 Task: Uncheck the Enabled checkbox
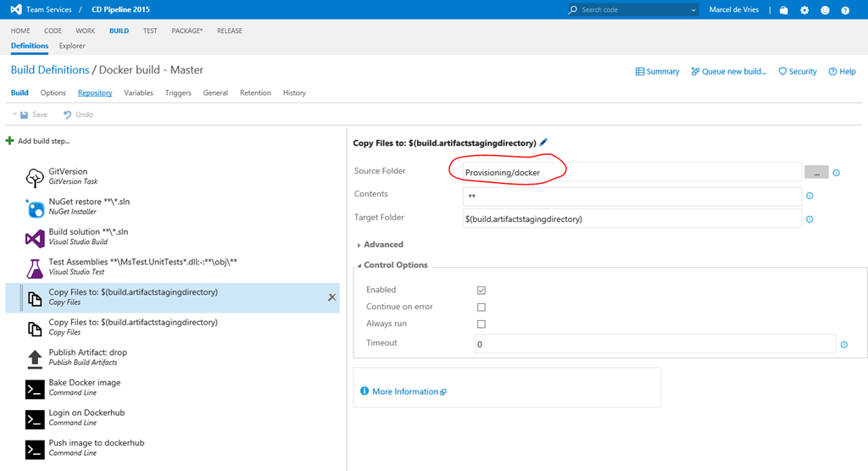coord(481,291)
